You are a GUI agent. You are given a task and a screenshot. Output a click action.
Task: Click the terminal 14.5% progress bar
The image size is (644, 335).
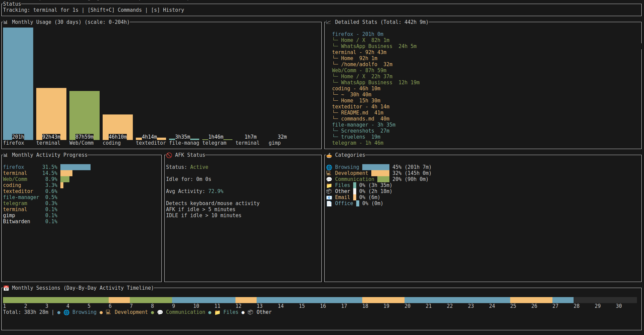(x=66, y=173)
